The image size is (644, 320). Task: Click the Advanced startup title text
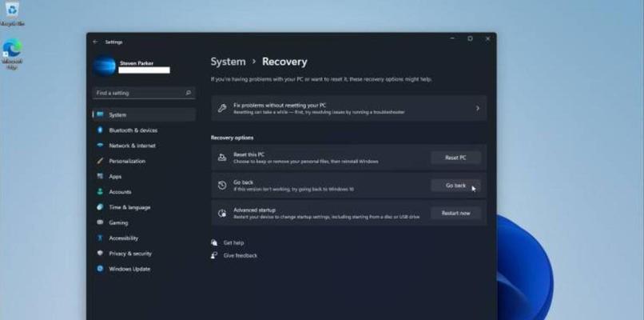tap(254, 210)
